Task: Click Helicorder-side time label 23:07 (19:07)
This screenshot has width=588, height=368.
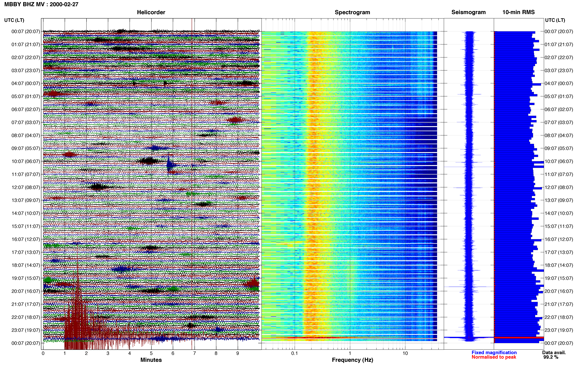Action: tap(26, 330)
